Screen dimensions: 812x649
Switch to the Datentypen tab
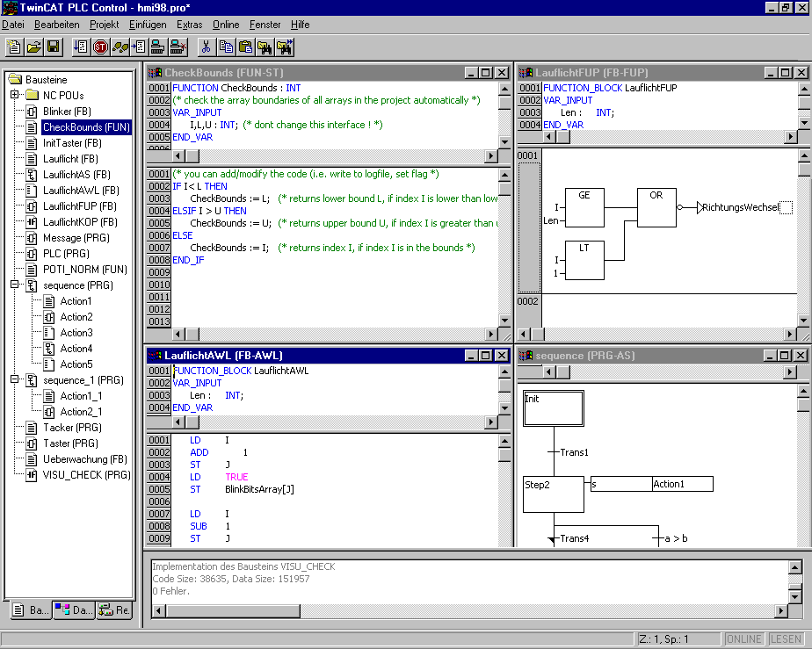pos(73,609)
